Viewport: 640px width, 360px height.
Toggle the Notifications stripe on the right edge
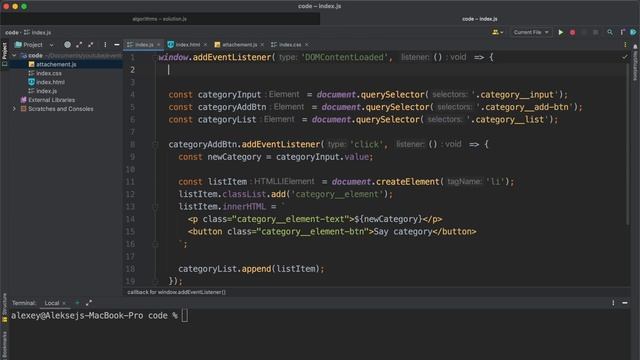click(636, 63)
